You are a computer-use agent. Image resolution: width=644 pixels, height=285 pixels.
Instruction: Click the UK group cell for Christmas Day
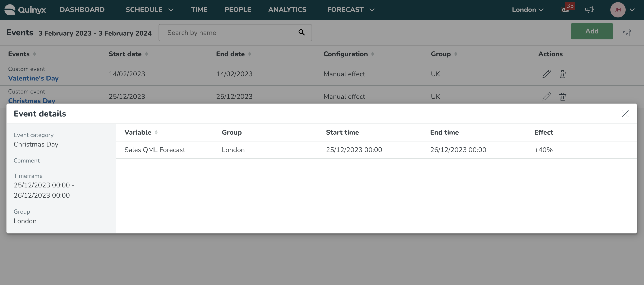pyautogui.click(x=435, y=96)
